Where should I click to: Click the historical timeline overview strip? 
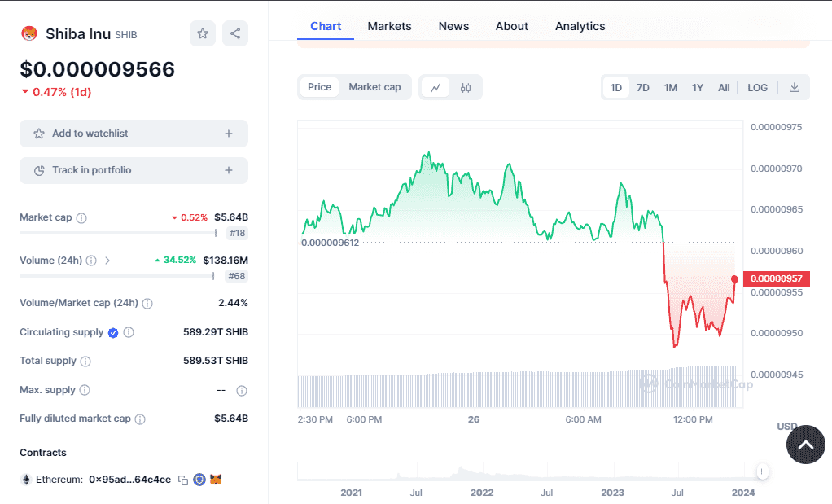point(529,471)
